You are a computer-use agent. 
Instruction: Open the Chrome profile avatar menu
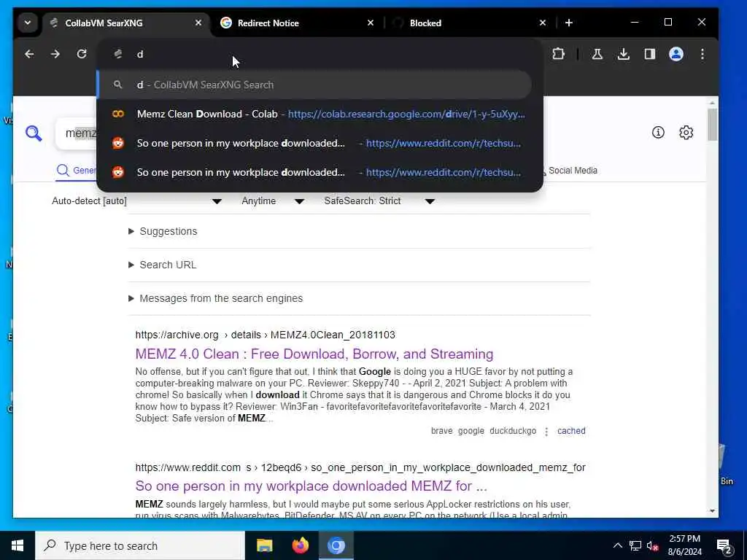click(x=676, y=54)
